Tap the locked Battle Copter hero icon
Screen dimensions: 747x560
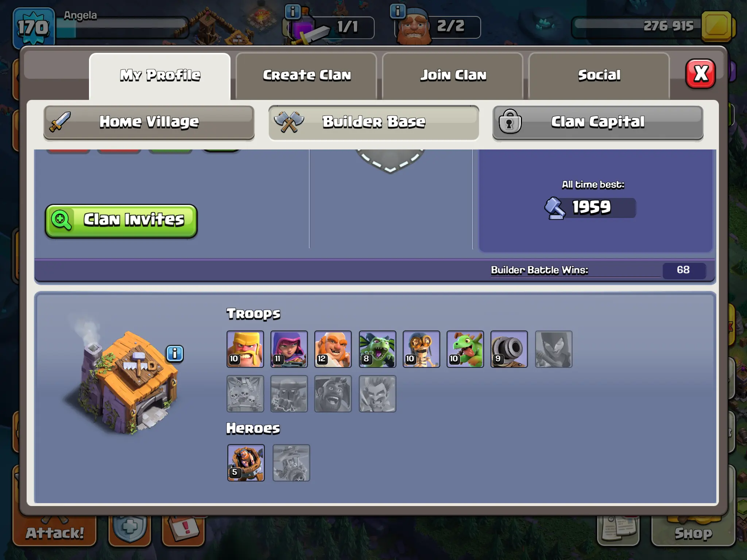pos(291,463)
